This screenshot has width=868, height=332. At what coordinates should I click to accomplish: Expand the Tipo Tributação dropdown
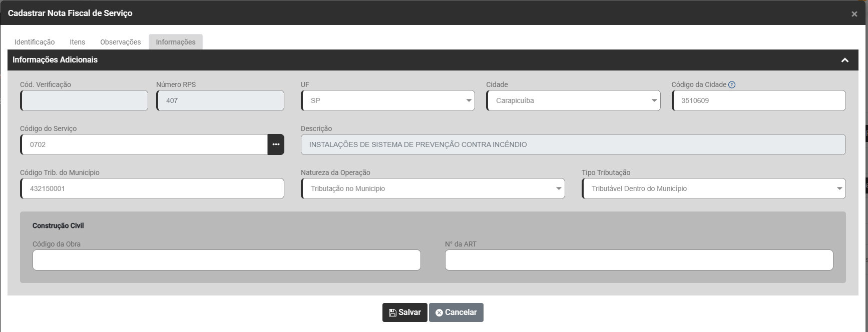[x=713, y=188]
